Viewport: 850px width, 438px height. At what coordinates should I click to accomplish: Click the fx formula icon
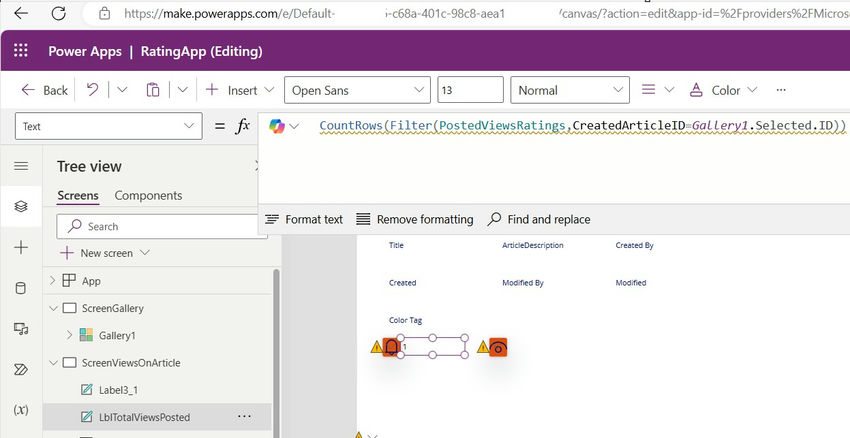pos(243,126)
